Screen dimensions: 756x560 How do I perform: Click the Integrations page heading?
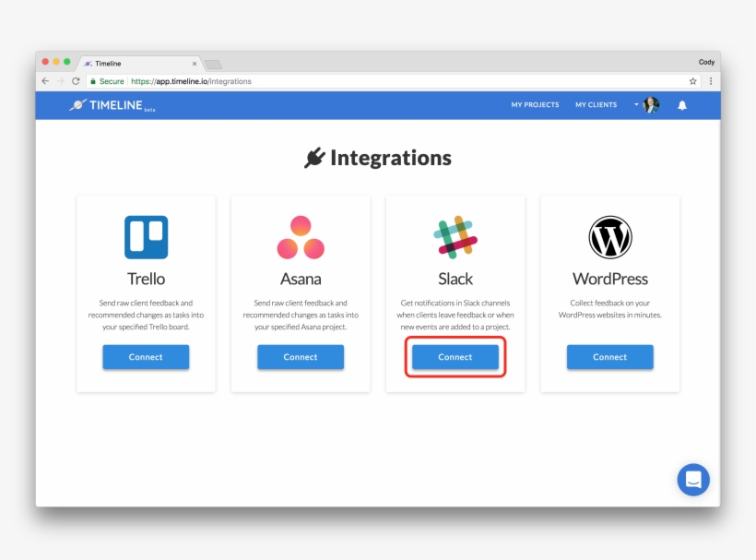391,158
